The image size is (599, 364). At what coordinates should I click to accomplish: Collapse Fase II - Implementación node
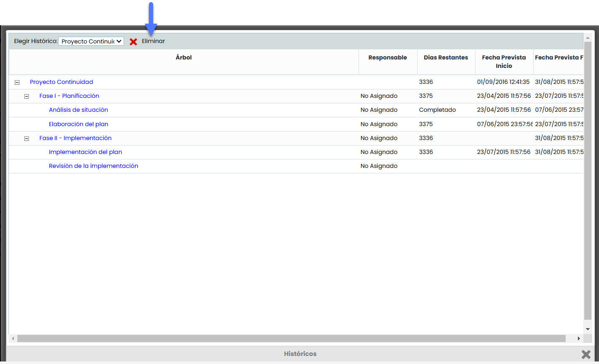click(x=27, y=139)
